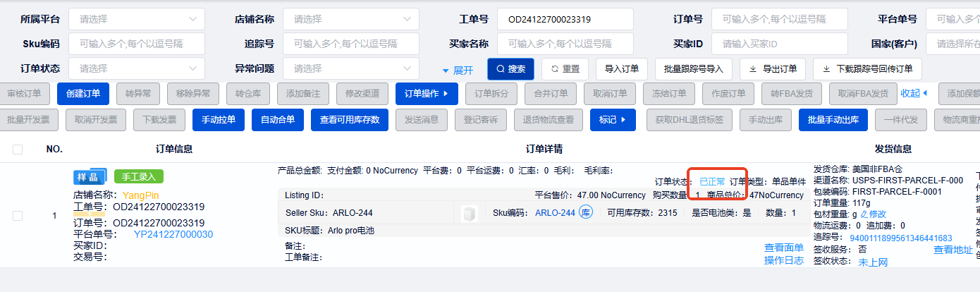Click the 操作日志 operation log link
The image size is (980, 292).
[784, 260]
